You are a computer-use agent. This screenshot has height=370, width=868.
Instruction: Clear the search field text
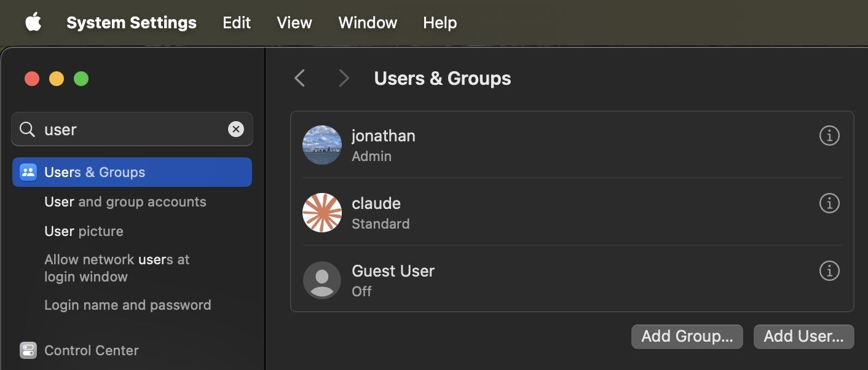coord(236,129)
